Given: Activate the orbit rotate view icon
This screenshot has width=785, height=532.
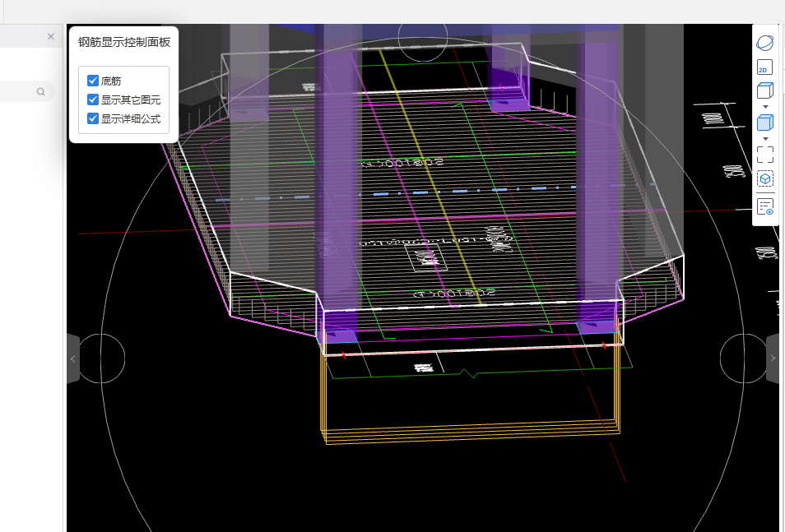Looking at the screenshot, I should [764, 43].
